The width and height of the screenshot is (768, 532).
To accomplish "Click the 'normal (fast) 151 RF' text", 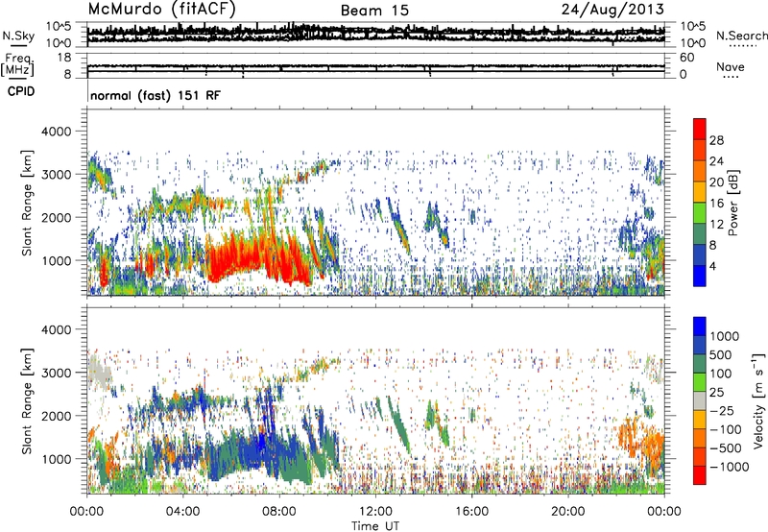I will pyautogui.click(x=156, y=95).
